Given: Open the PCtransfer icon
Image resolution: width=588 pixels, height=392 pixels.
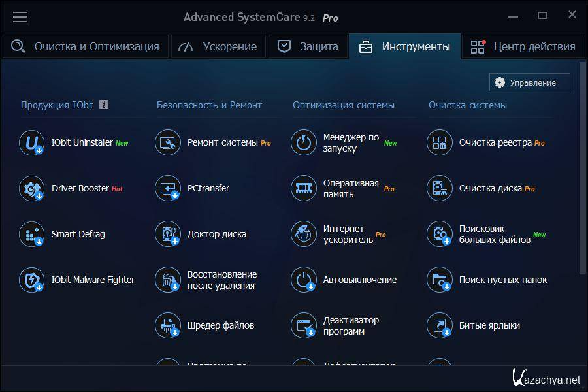Looking at the screenshot, I should click(167, 188).
